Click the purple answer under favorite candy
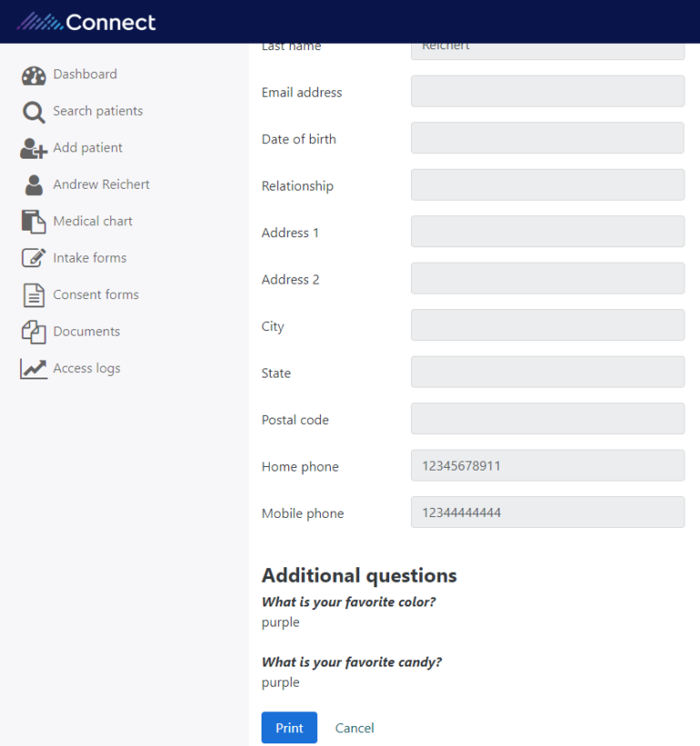 [281, 683]
